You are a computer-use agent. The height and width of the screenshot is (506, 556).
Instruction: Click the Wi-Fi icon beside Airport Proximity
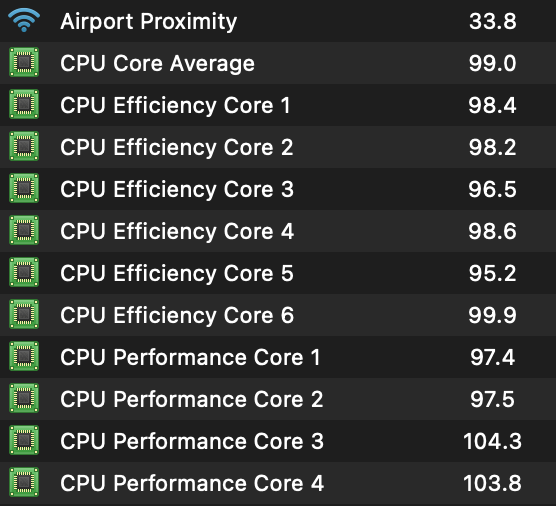tap(24, 20)
